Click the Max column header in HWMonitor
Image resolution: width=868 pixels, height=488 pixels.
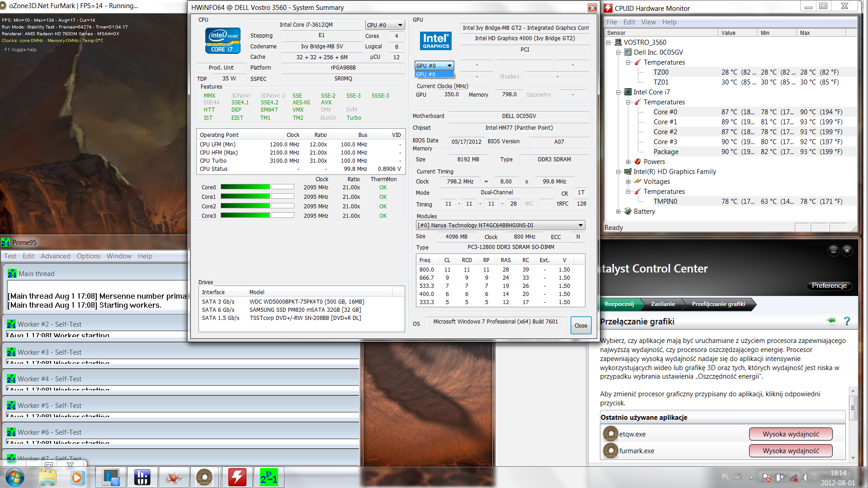(821, 33)
